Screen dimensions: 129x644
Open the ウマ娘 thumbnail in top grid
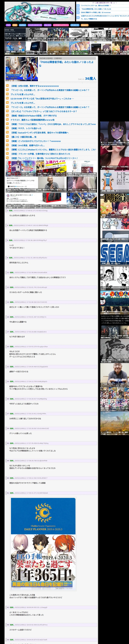pos(80,48)
